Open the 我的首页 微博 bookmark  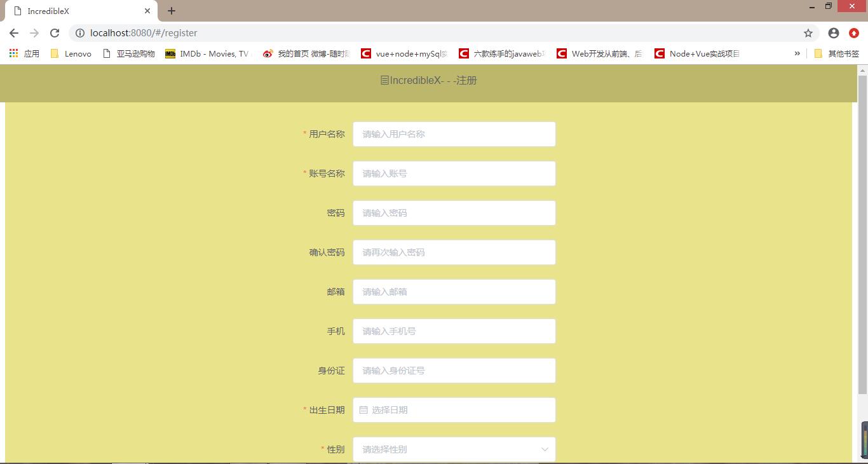(x=306, y=54)
